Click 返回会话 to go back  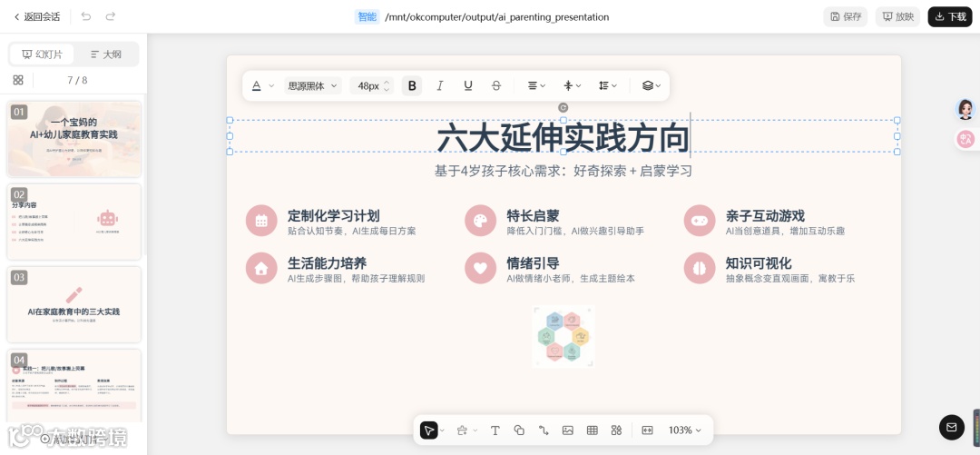[36, 17]
